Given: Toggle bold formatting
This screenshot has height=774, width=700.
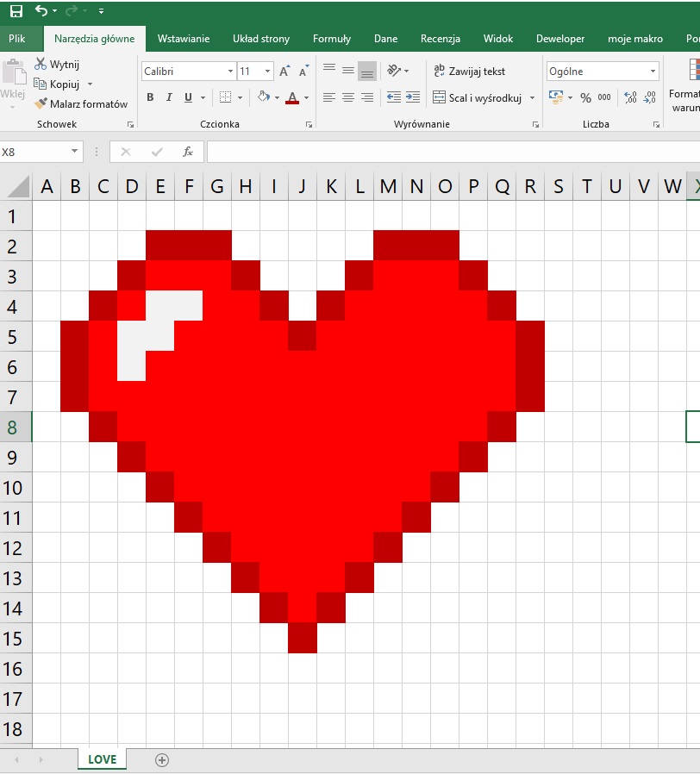Looking at the screenshot, I should (150, 97).
